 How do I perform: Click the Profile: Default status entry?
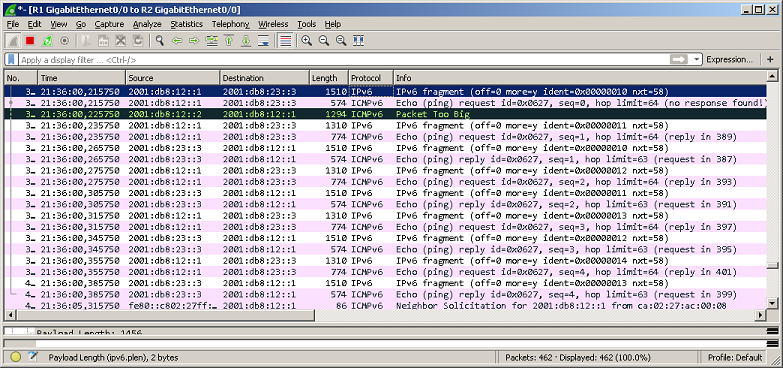click(x=735, y=358)
